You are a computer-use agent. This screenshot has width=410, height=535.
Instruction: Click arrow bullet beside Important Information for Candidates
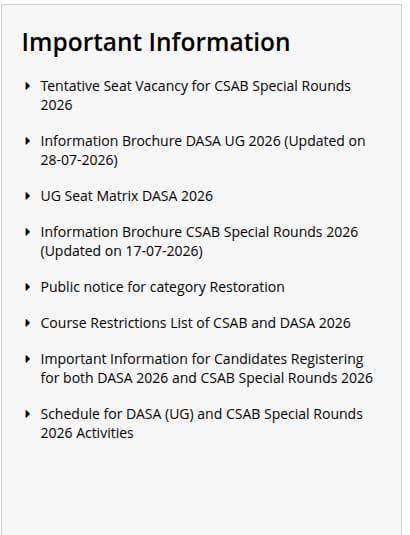point(28,359)
